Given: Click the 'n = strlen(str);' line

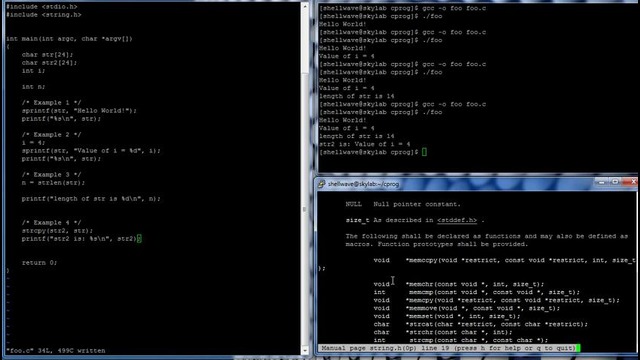Looking at the screenshot, I should tap(53, 182).
